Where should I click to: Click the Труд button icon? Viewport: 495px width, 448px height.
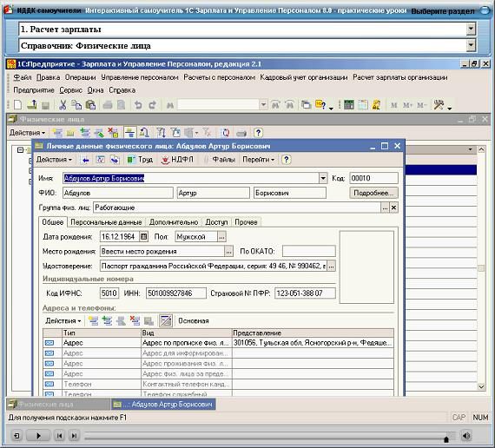coord(130,160)
